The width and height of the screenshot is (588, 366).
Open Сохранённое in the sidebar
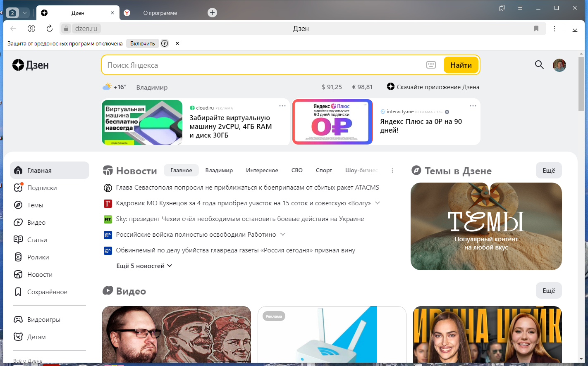click(x=50, y=292)
